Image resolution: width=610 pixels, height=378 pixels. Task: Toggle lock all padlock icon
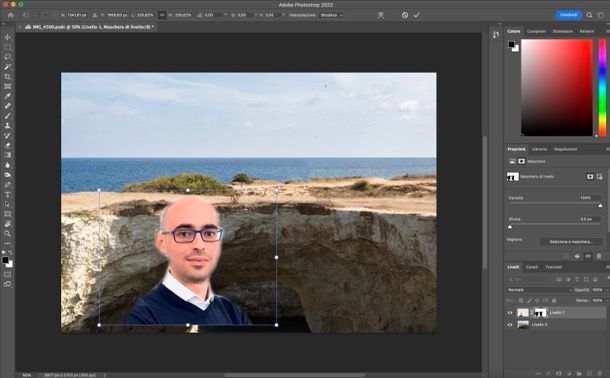pyautogui.click(x=554, y=301)
